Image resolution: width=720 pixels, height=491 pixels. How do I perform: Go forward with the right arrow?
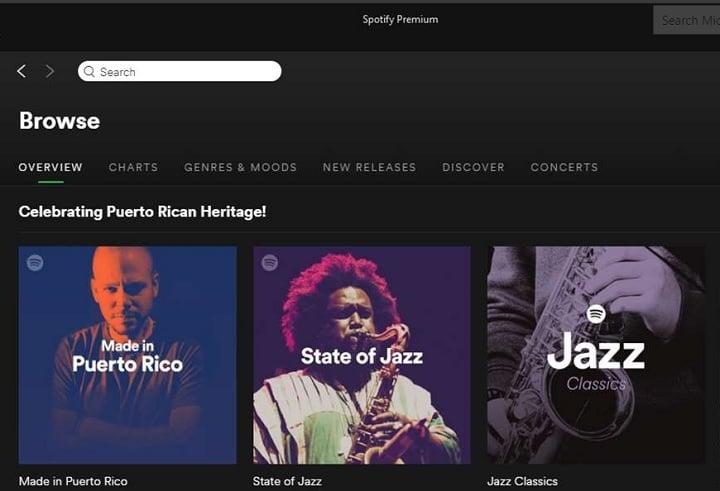pyautogui.click(x=50, y=71)
